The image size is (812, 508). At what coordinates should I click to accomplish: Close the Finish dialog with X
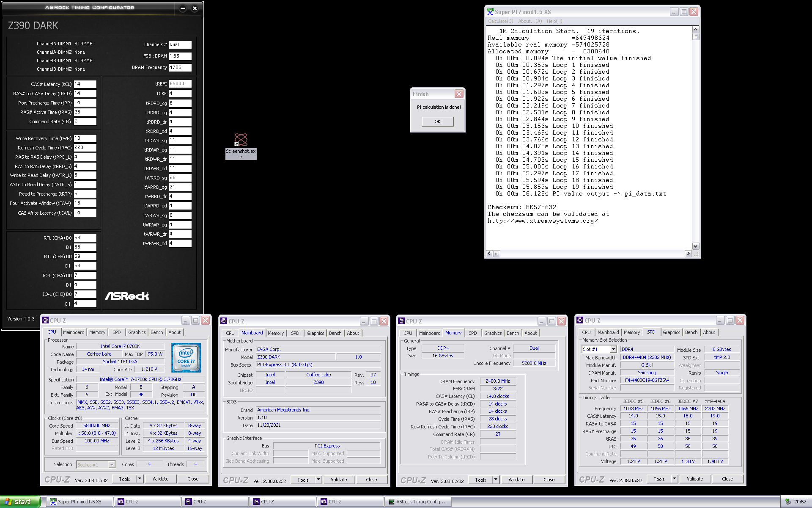pyautogui.click(x=459, y=94)
